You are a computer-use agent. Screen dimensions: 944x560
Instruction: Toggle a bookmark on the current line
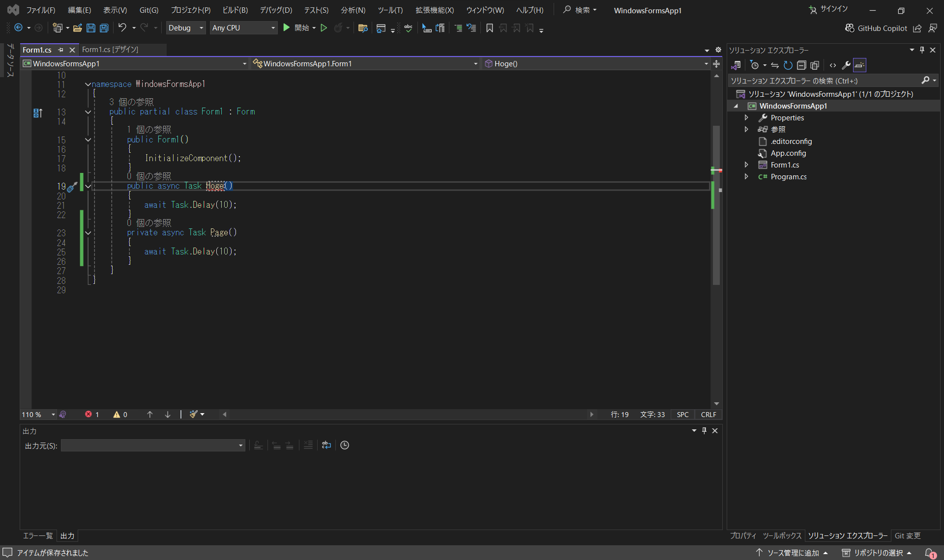pos(489,28)
